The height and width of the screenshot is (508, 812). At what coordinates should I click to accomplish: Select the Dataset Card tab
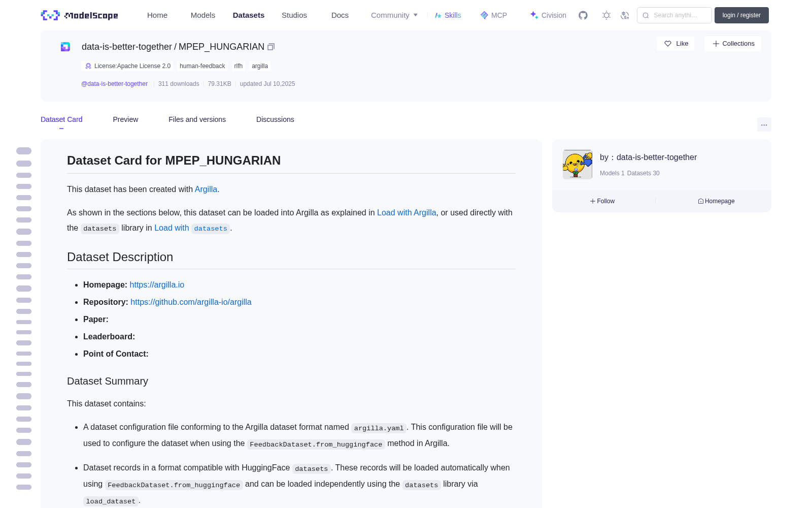tap(61, 119)
